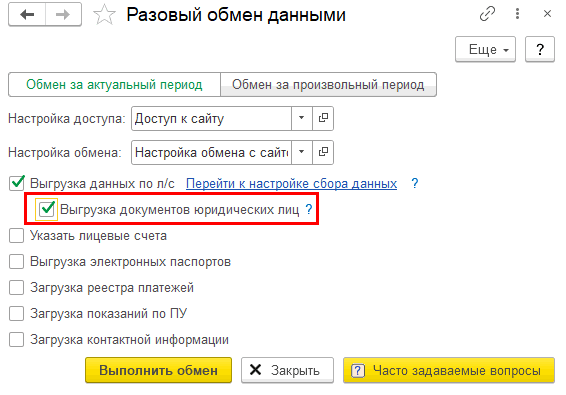Enable Загрузка показаний по ПУ checkbox
Screen dimensions: 566x395
tap(17, 314)
